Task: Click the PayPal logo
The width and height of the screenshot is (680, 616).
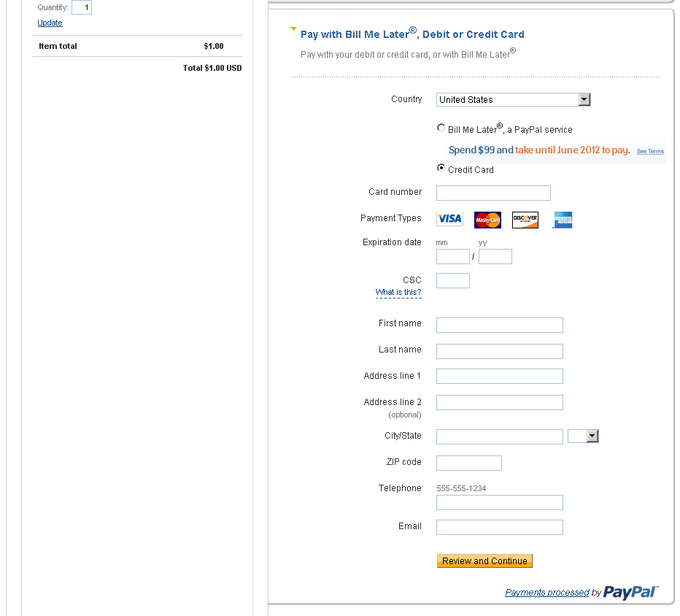Action: tap(630, 593)
